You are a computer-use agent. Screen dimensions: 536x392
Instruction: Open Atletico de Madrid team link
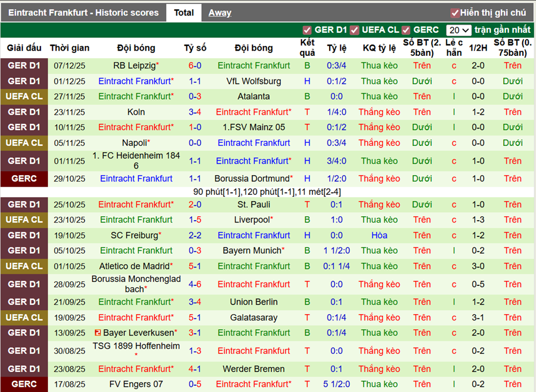point(134,266)
